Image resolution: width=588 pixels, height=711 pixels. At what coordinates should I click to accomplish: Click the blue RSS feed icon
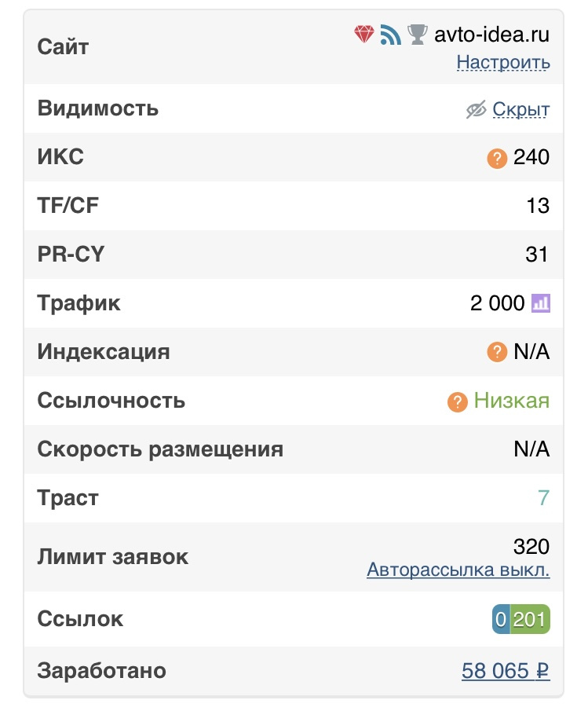[390, 35]
